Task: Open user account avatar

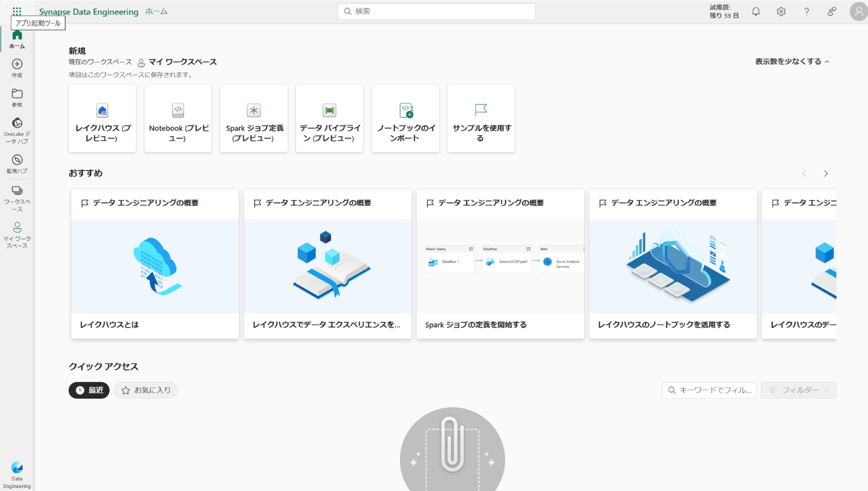Action: [x=859, y=11]
